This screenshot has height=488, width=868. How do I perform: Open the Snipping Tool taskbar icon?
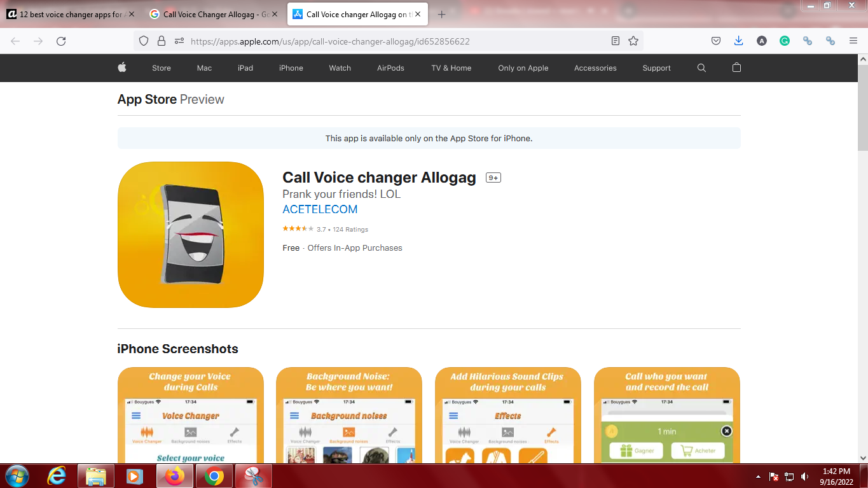coord(254,476)
